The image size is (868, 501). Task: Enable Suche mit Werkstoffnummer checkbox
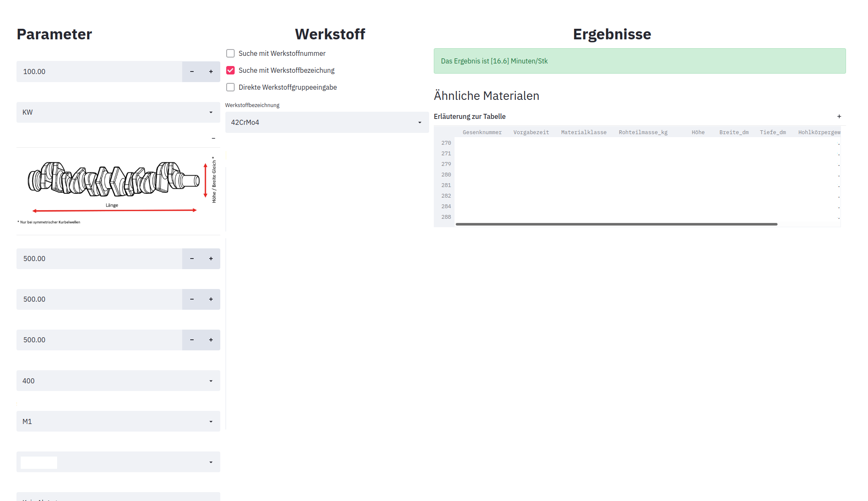pos(230,53)
